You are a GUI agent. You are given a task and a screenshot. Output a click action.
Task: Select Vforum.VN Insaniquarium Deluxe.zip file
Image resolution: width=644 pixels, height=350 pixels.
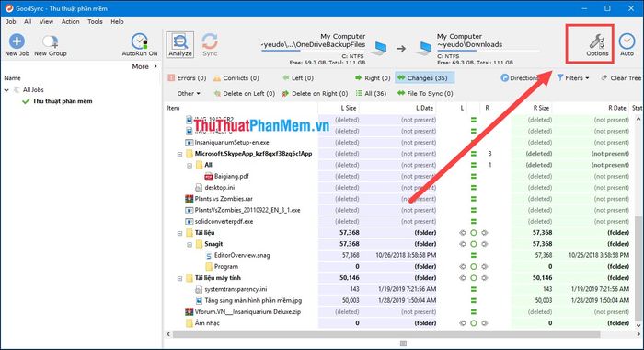[247, 312]
